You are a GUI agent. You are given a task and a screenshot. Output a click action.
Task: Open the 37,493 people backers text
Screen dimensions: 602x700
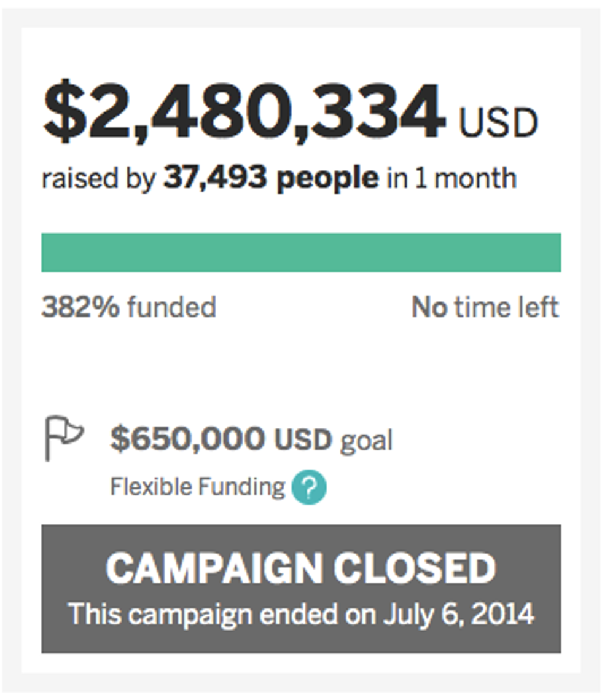pos(270,179)
